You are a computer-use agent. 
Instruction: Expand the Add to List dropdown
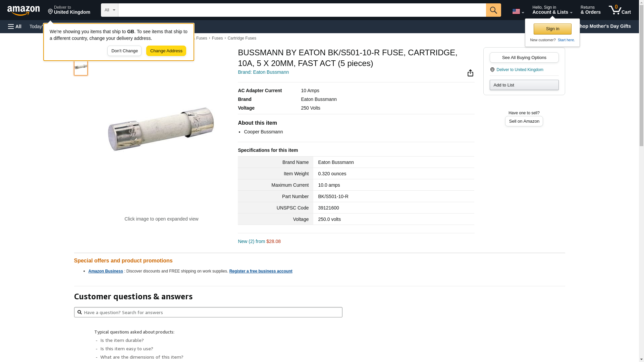pos(524,85)
